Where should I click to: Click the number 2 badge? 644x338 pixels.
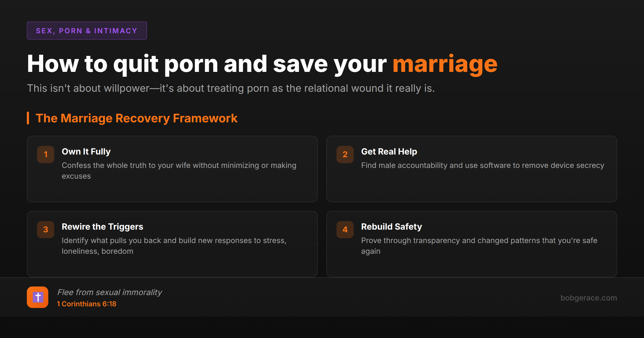tap(345, 155)
